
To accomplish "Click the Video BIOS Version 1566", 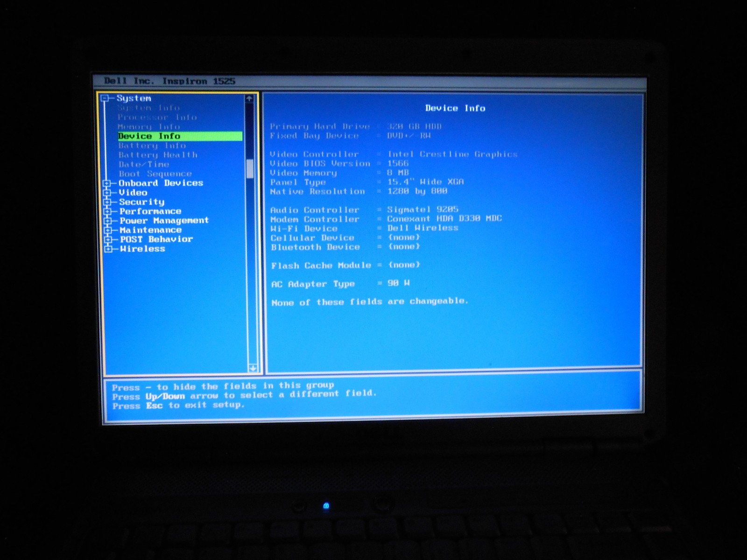I will coord(398,163).
